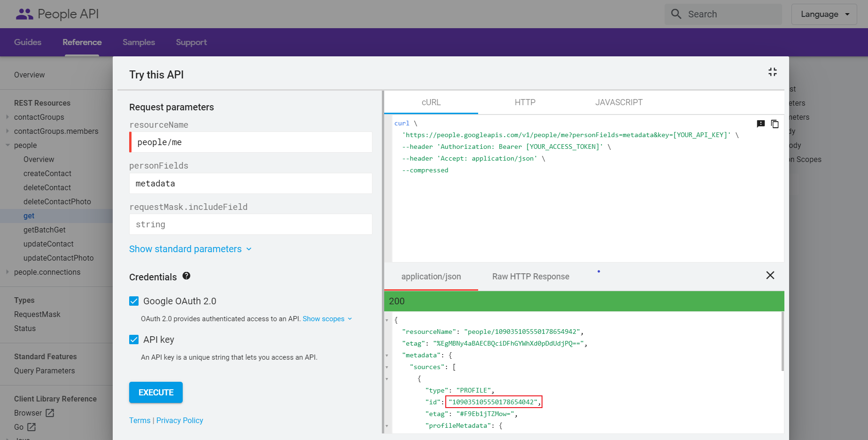Viewport: 868px width, 440px height.
Task: Open the Support tab
Action: [191, 42]
